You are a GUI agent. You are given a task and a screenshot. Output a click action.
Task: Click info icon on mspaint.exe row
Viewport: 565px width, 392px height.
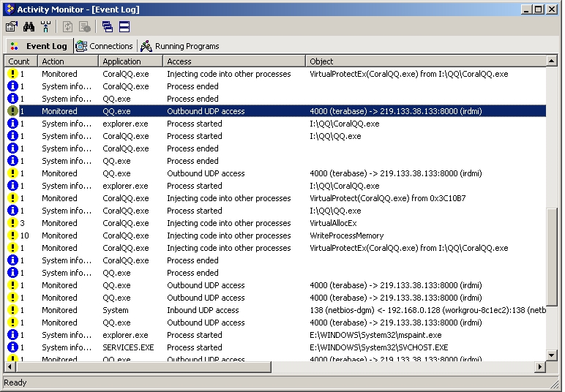pyautogui.click(x=12, y=335)
